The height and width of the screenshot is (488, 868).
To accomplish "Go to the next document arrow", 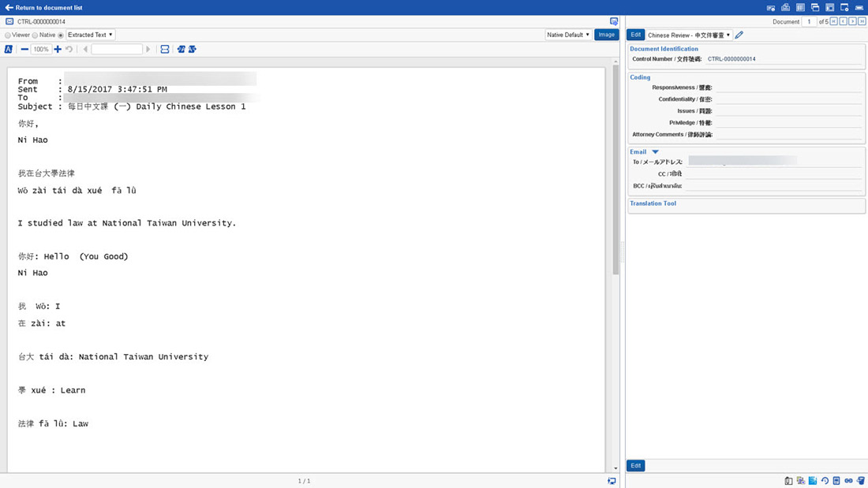I will tap(853, 22).
